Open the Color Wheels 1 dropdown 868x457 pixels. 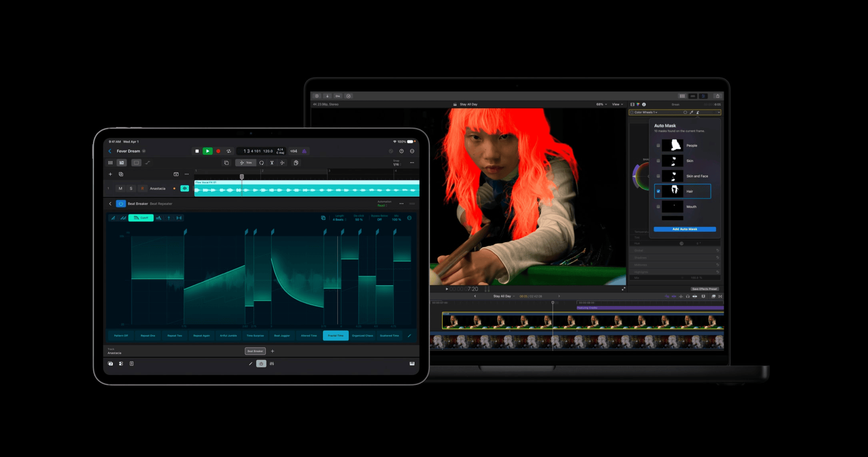tap(646, 112)
